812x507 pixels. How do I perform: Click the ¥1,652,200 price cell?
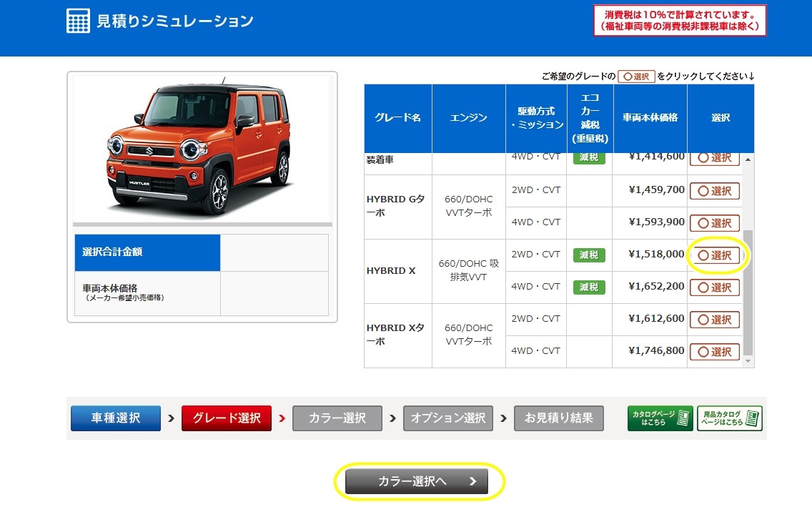(650, 286)
